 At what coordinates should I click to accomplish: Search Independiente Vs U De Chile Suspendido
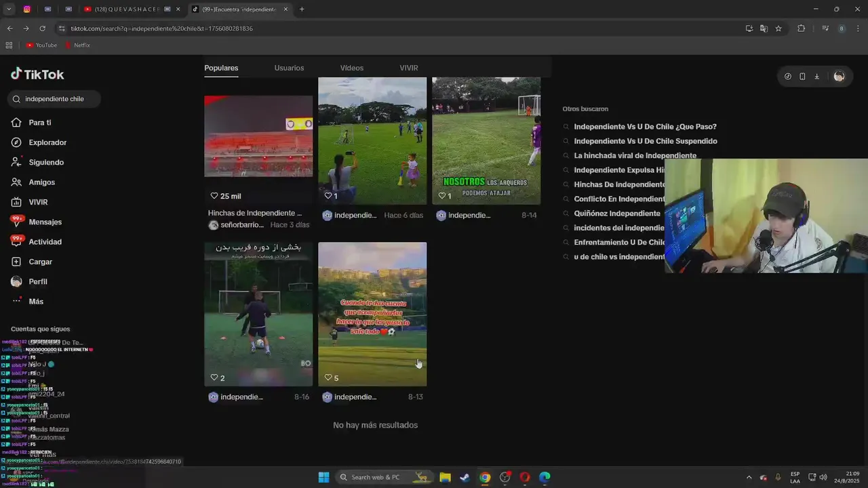pos(646,141)
